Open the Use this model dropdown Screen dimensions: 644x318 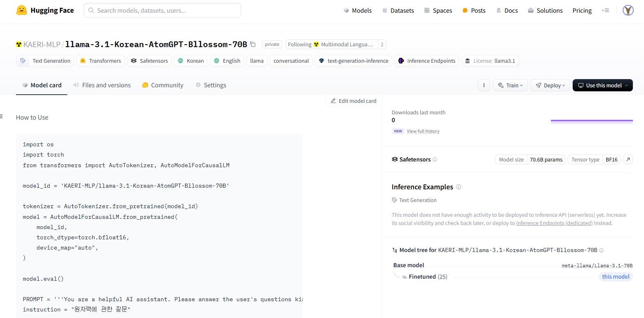click(603, 85)
